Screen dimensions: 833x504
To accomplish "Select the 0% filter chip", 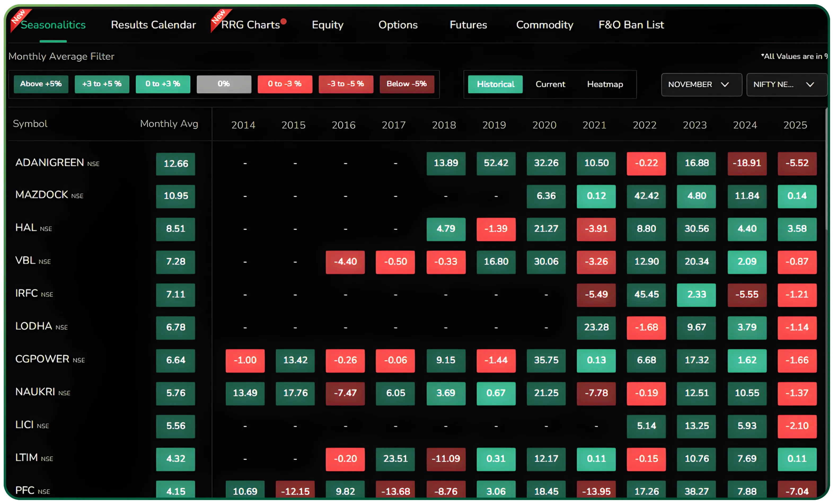I will (x=224, y=84).
